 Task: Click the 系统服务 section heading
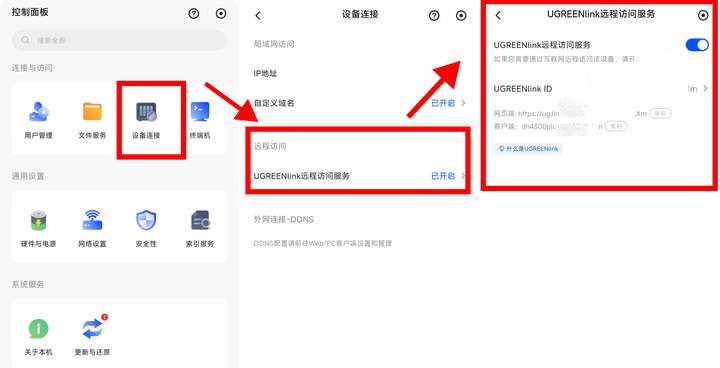point(28,284)
